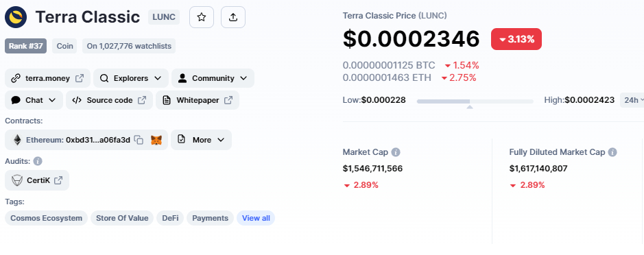Open info icon for Fully Diluted Market Cap

tap(612, 152)
